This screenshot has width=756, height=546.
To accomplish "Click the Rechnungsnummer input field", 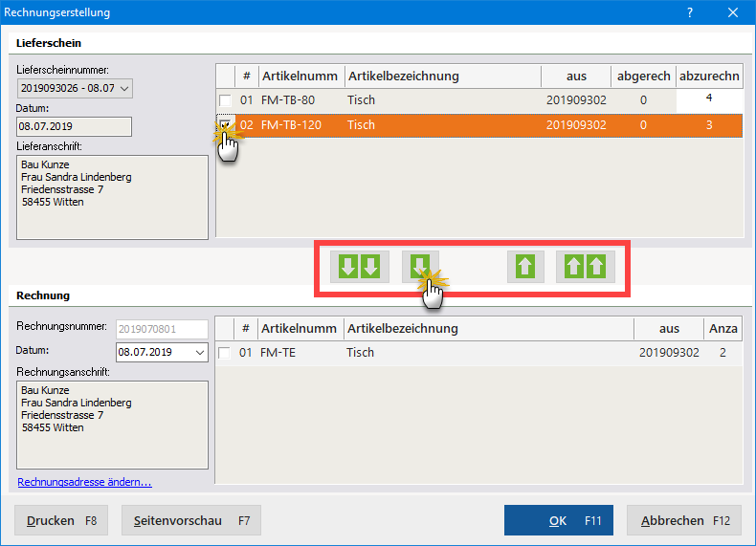I will pyautogui.click(x=161, y=327).
